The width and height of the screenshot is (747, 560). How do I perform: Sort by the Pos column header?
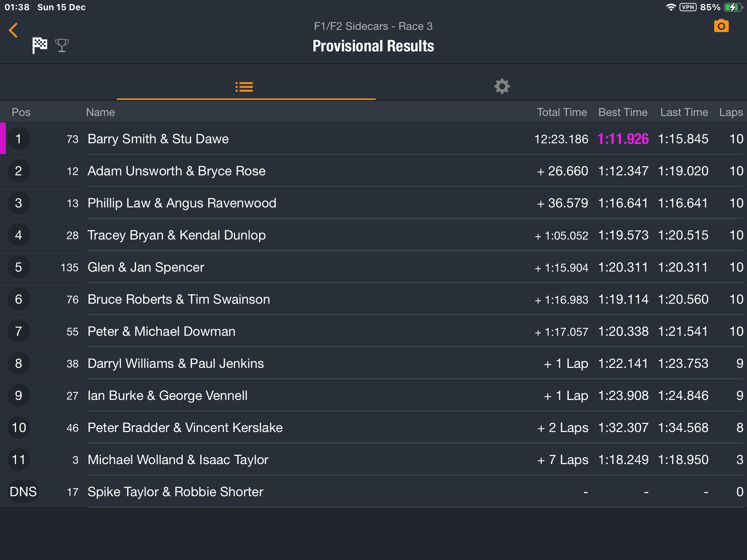21,112
